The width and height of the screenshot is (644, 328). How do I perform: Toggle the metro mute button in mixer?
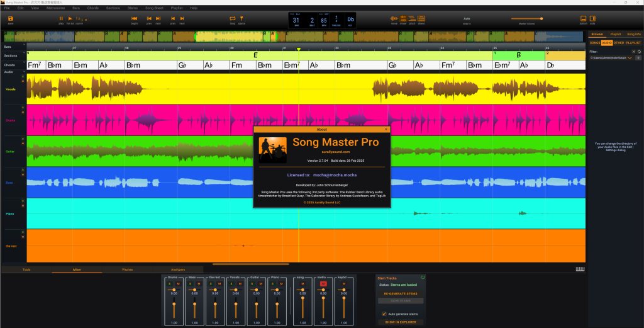click(x=323, y=284)
